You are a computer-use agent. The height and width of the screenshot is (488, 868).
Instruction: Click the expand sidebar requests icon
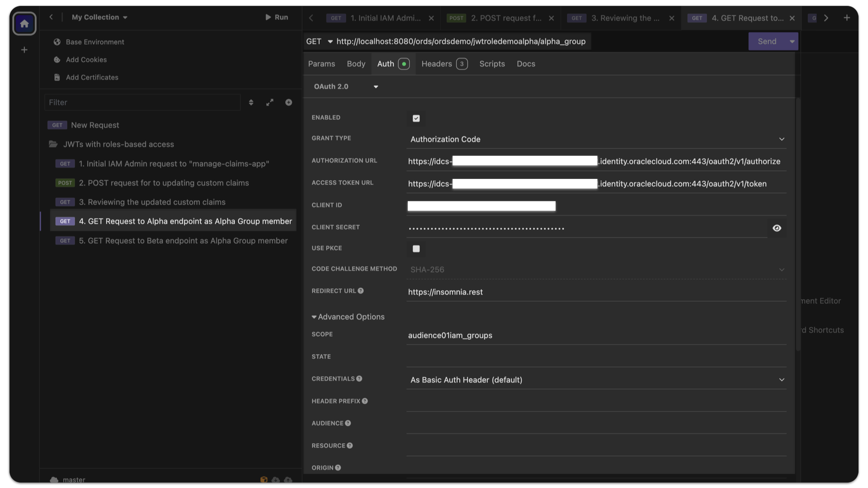pyautogui.click(x=270, y=102)
